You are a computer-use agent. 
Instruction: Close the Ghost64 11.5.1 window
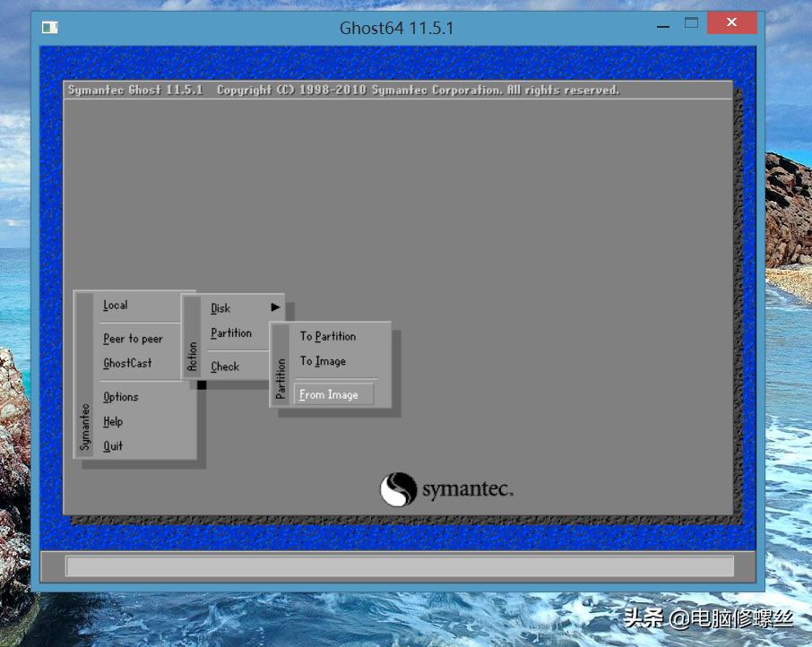pos(731,22)
